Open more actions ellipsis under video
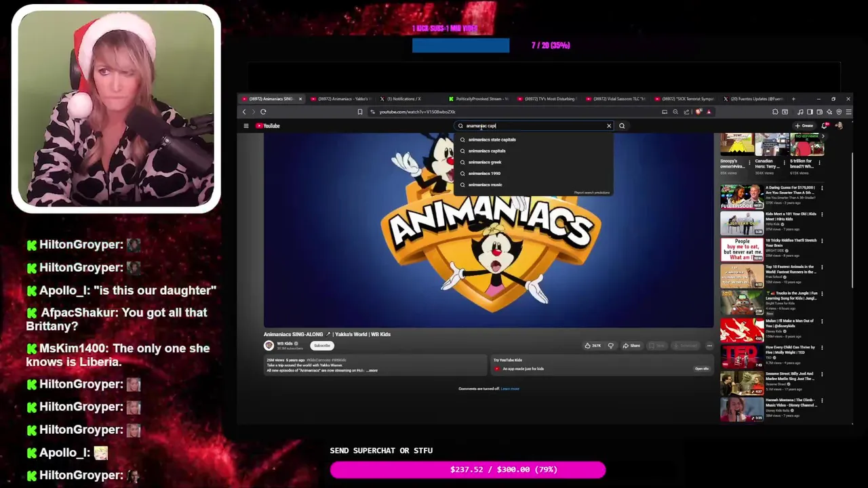The image size is (868, 488). click(709, 346)
